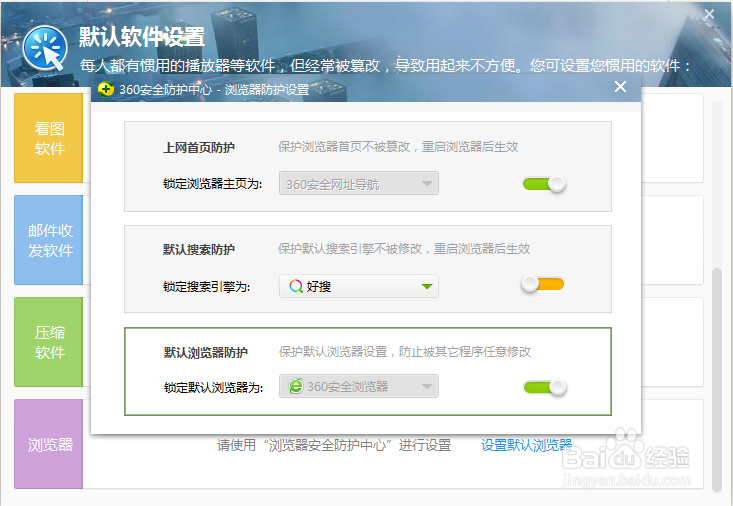The image size is (733, 506).
Task: Open the 360安全浏览器 default browser dropdown
Action: coord(359,386)
